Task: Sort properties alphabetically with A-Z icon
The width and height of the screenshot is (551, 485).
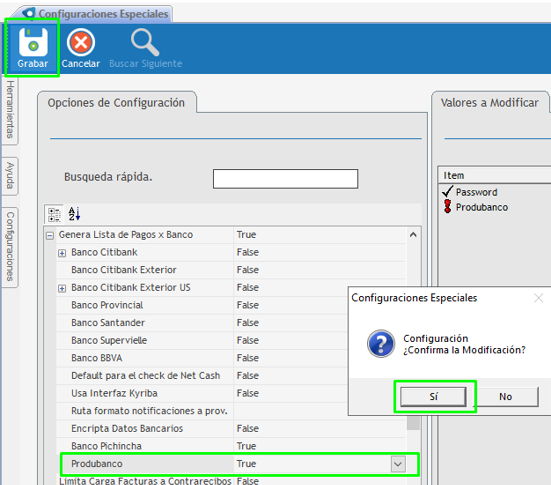Action: 74,214
